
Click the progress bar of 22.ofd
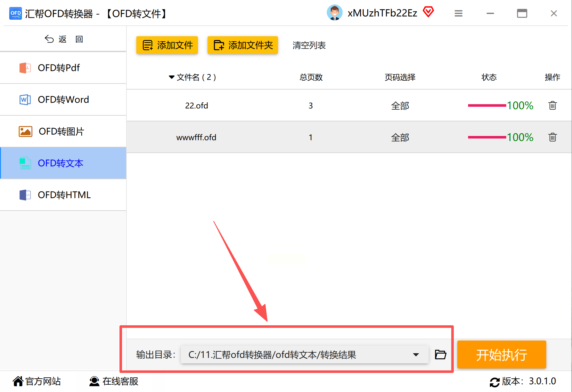(x=487, y=105)
